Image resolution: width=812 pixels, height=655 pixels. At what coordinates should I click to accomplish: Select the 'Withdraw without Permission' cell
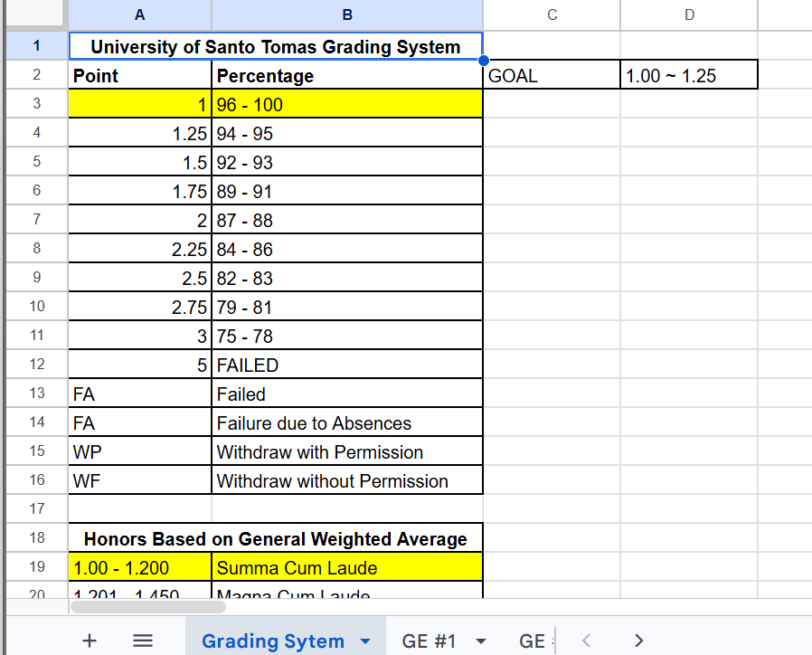point(347,481)
